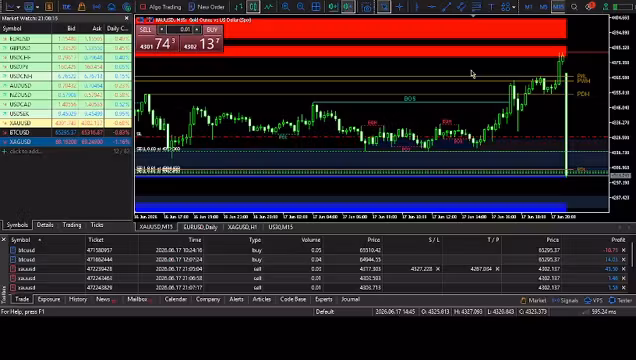Open the Calendar tab in toolbox
Viewport: 636px width, 360px height.
176,300
